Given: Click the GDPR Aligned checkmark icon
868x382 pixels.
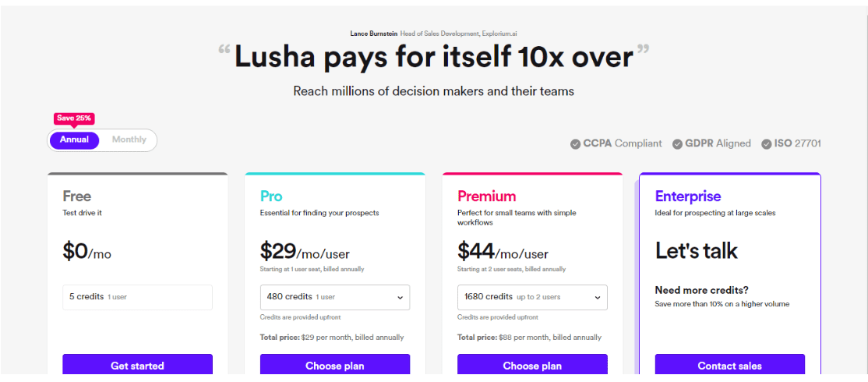Looking at the screenshot, I should 678,144.
